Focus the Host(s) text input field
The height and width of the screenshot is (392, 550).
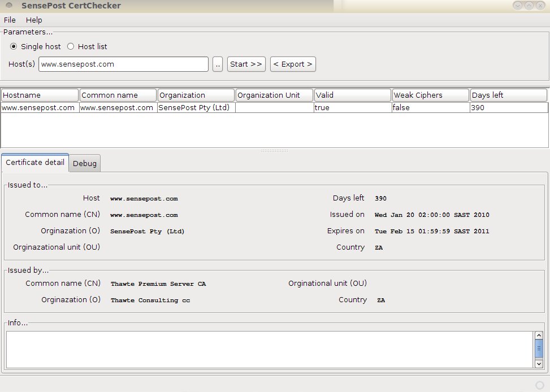click(x=123, y=64)
